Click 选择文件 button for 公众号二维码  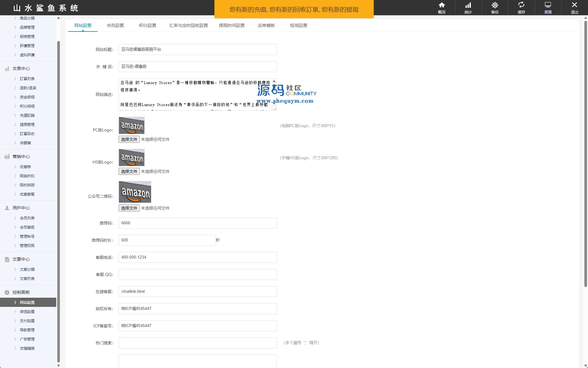[129, 208]
